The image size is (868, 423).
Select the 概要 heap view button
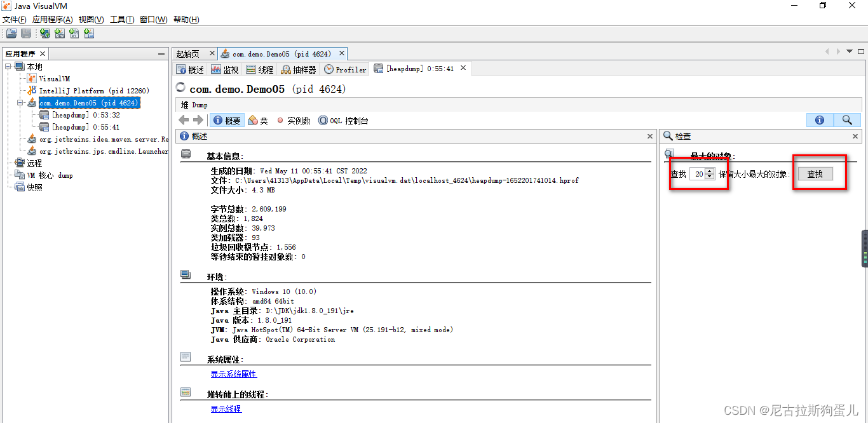[x=227, y=120]
